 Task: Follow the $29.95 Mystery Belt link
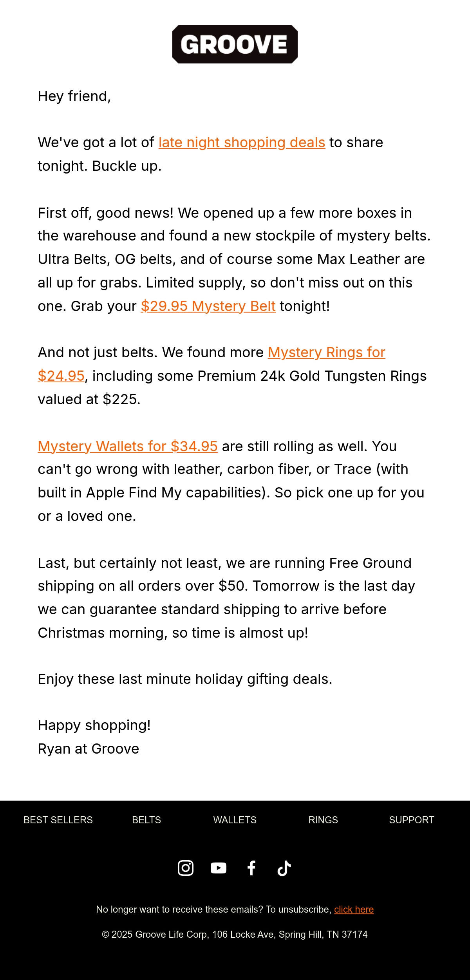208,306
